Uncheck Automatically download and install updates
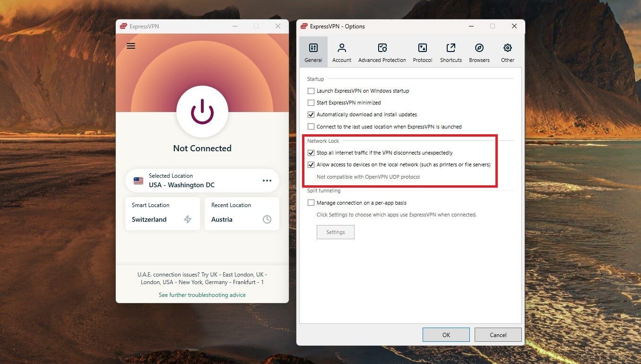 [311, 114]
